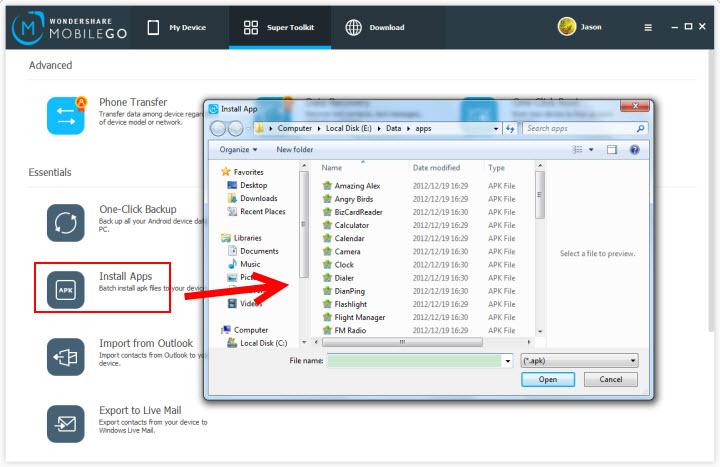
Task: Expand the File name dropdown arrow
Action: (507, 361)
